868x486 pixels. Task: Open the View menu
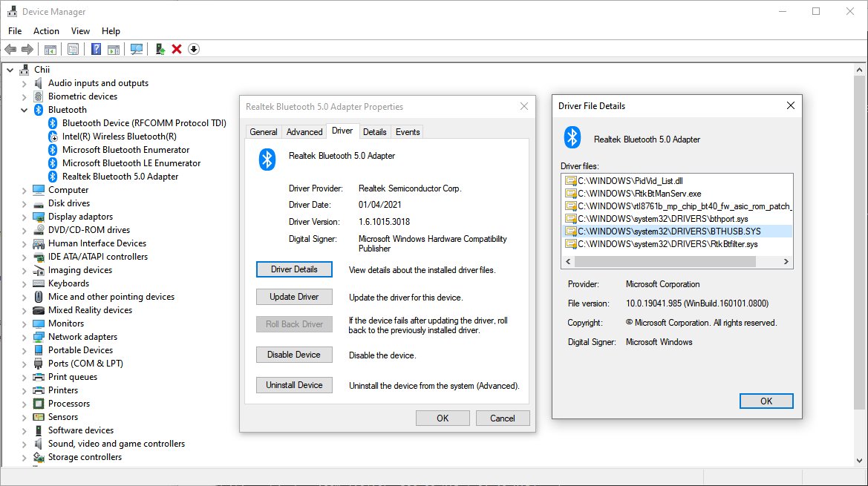(80, 30)
